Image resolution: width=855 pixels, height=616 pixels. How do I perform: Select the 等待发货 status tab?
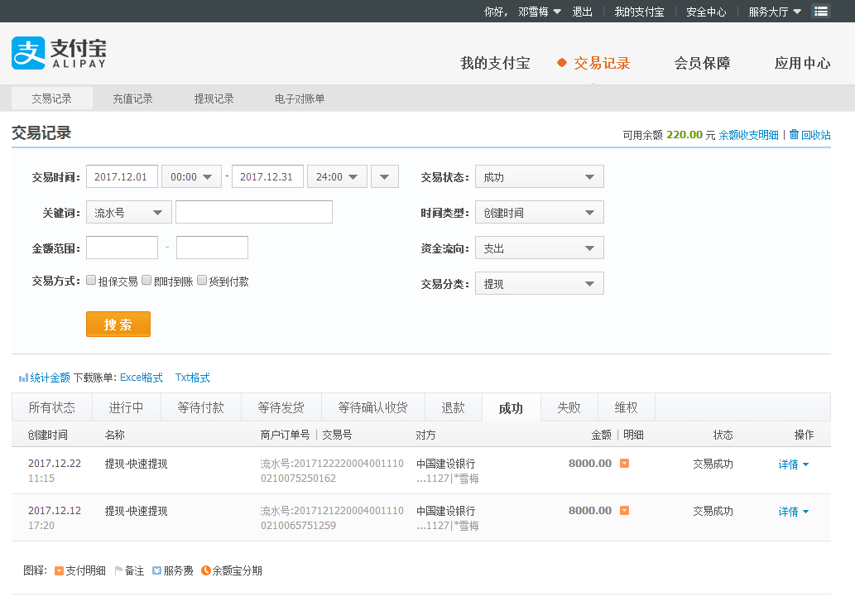[x=281, y=407]
